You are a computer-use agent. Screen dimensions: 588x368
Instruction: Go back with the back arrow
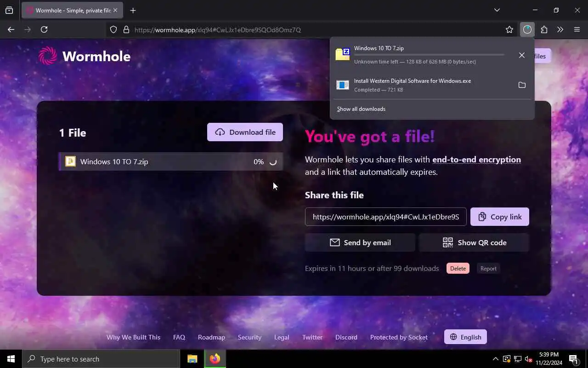click(x=11, y=29)
